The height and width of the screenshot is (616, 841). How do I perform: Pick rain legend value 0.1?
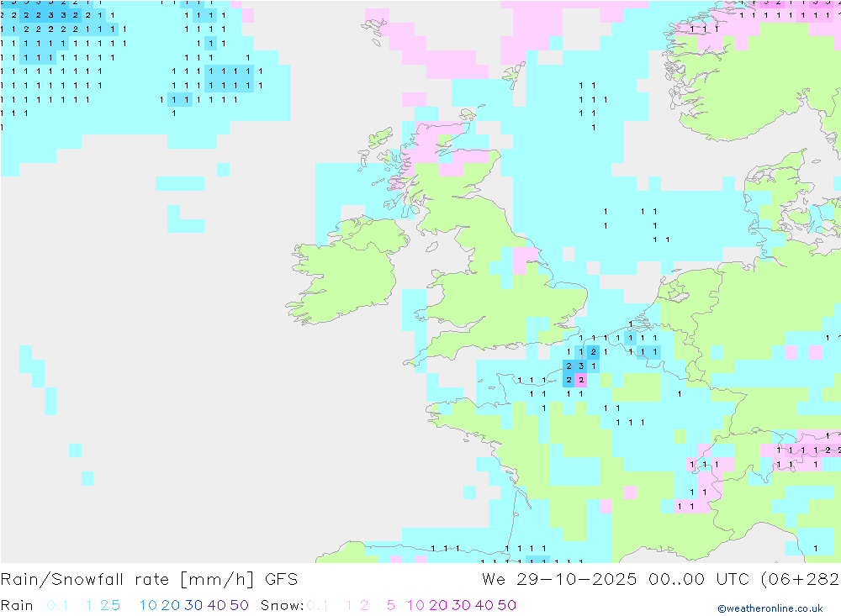[57, 605]
